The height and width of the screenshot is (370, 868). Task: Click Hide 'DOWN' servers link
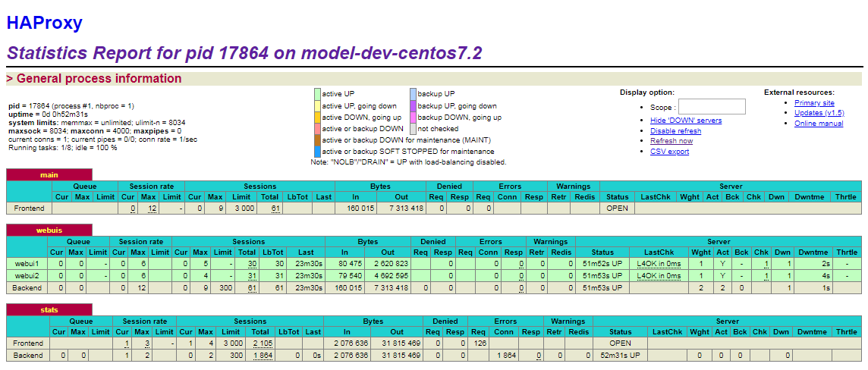pyautogui.click(x=686, y=121)
